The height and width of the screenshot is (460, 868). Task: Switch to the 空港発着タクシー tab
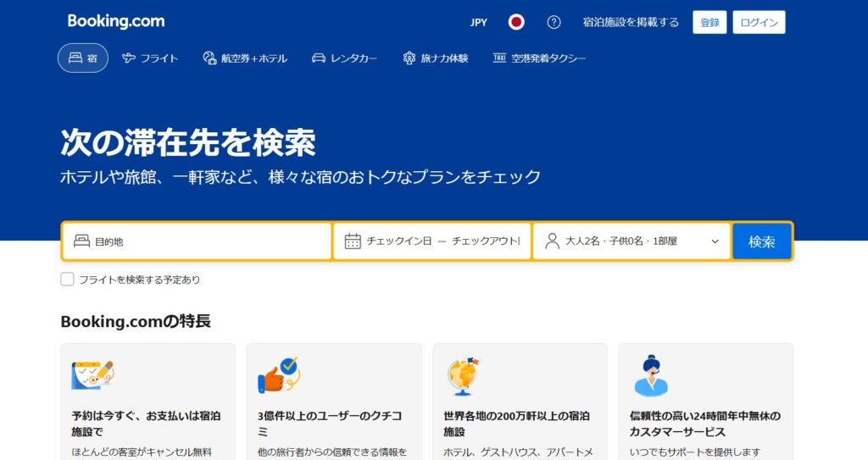point(538,58)
